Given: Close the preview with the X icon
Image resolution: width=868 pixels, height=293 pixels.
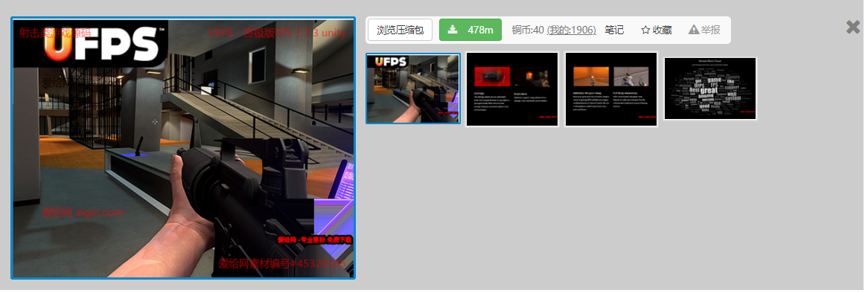Looking at the screenshot, I should (853, 27).
